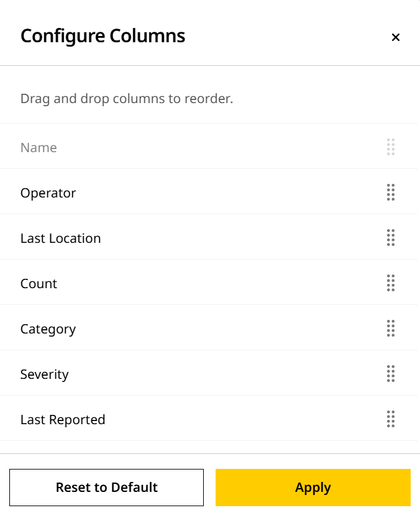The height and width of the screenshot is (513, 420).
Task: Grab the Operator column drag handle
Action: pyautogui.click(x=391, y=193)
